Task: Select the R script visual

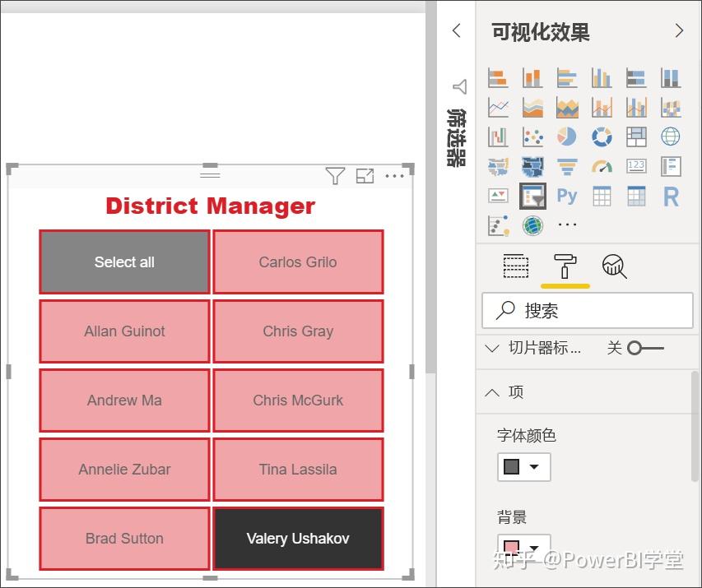Action: (x=671, y=196)
